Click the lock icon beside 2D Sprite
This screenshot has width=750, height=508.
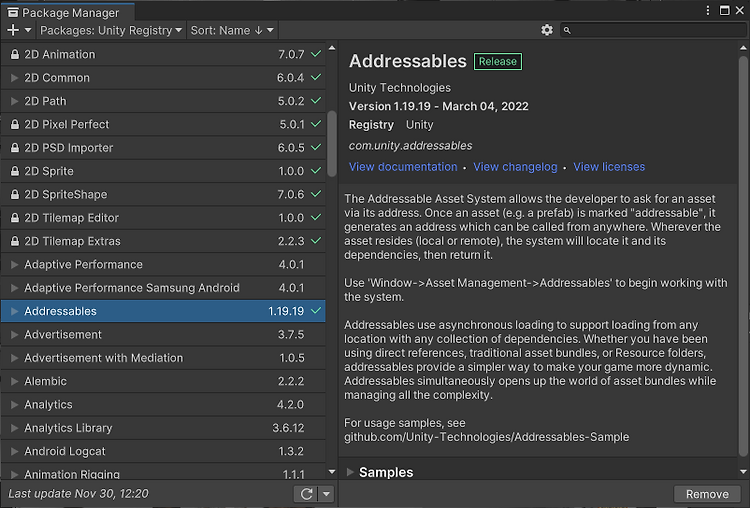point(15,171)
